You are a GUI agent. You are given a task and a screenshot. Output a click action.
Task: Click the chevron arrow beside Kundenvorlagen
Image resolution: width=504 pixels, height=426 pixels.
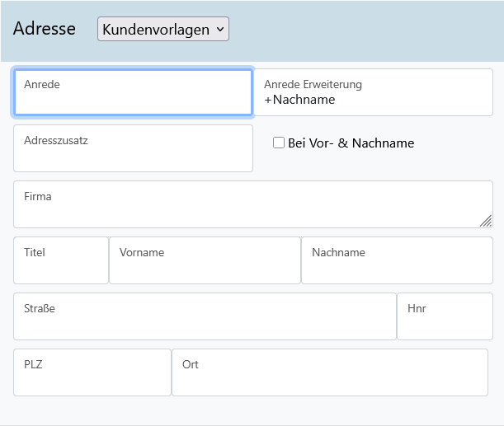[219, 29]
